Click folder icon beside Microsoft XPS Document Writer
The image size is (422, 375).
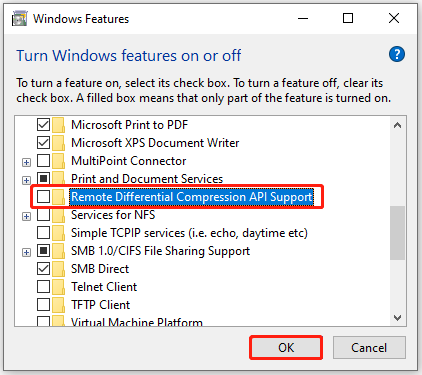pyautogui.click(x=58, y=143)
